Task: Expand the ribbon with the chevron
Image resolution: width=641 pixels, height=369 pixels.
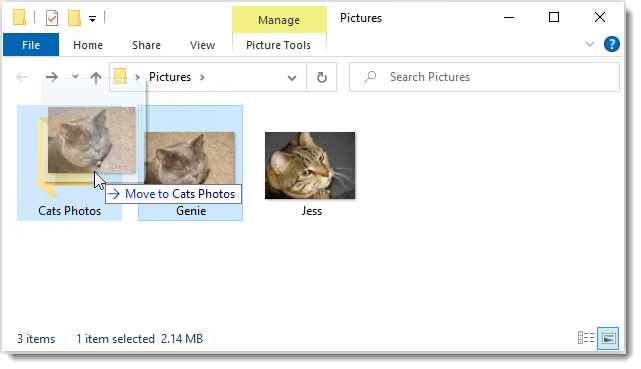Action: [590, 44]
